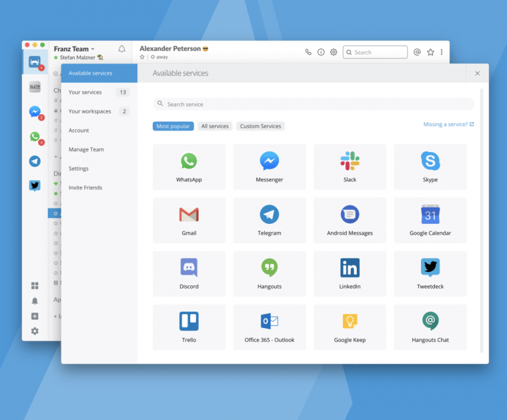This screenshot has width=507, height=420.
Task: Open mentions with the @ icon
Action: 417,52
